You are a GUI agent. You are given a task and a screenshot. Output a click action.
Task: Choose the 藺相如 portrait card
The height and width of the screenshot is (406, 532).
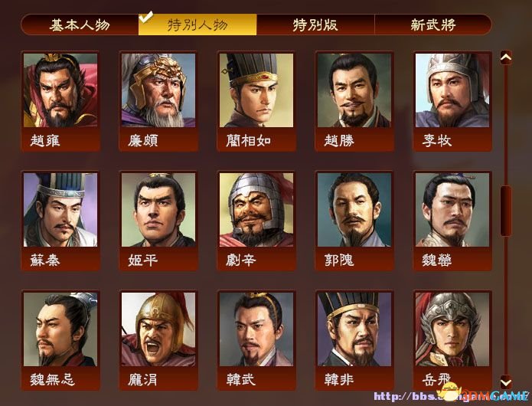point(256,101)
